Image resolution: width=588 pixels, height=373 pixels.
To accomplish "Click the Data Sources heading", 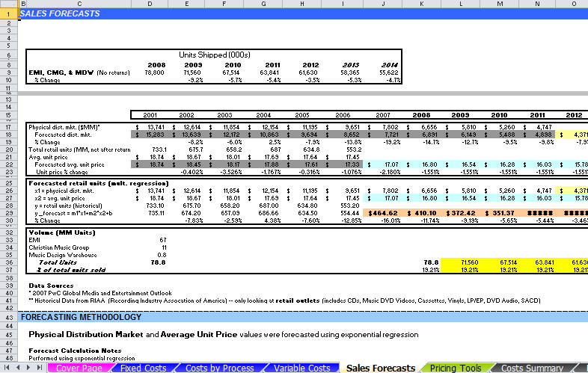I will point(51,286).
